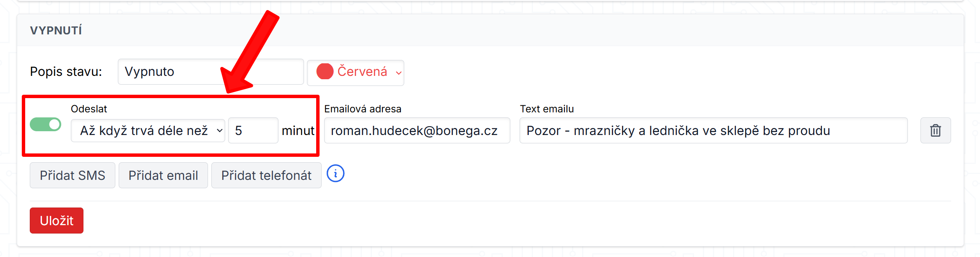Screen dimensions: 980x257
Task: Click the red color circle
Action: 325,72
